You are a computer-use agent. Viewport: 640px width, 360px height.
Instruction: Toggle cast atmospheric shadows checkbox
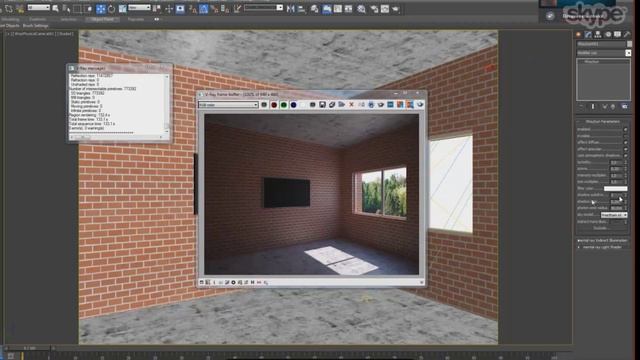pyautogui.click(x=625, y=156)
